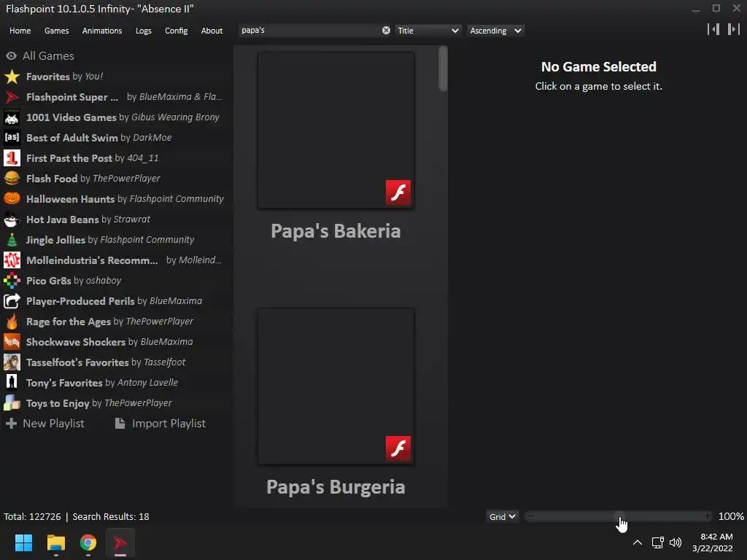Open the First Past the Post icon
The width and height of the screenshot is (747, 560).
12,158
